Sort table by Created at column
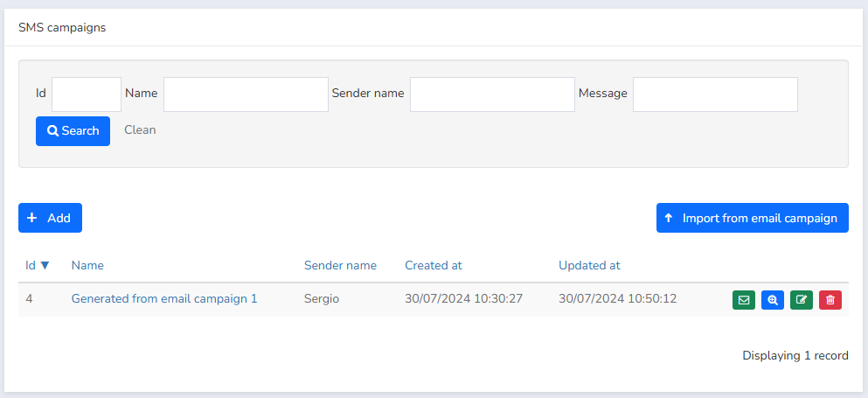This screenshot has height=398, width=868. (x=434, y=266)
